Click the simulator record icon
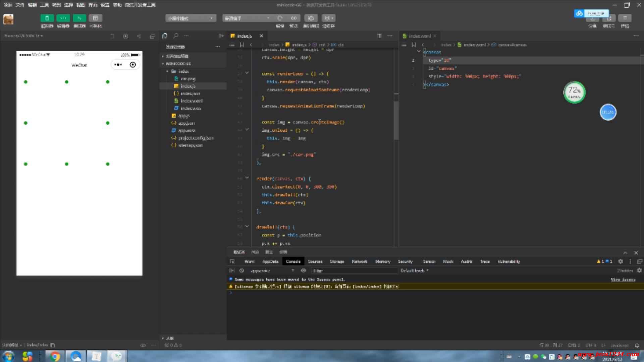This screenshot has height=362, width=644. (x=125, y=36)
